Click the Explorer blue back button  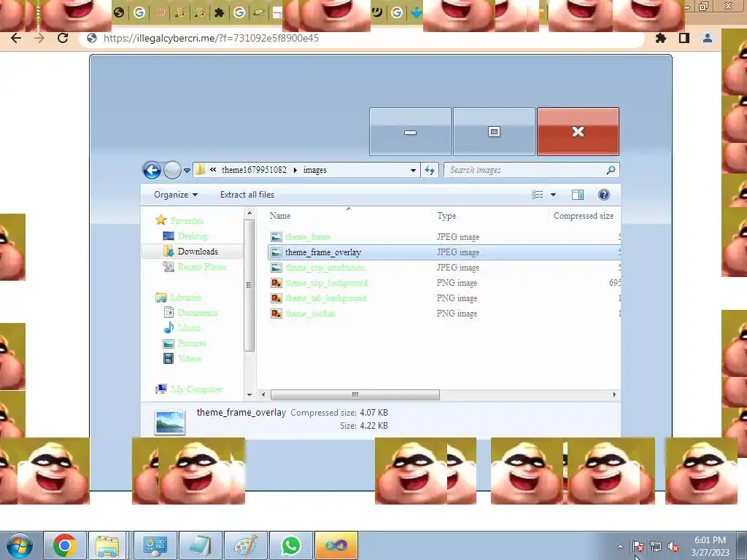(152, 170)
